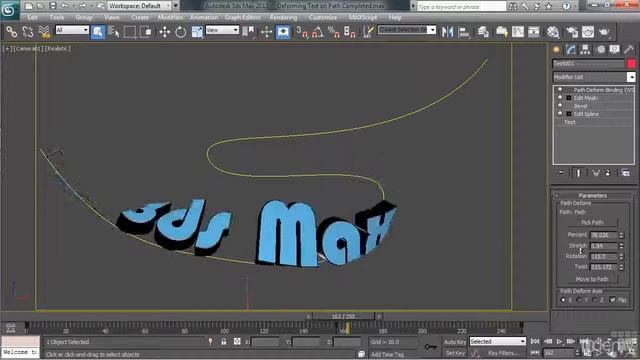This screenshot has height=360, width=640.
Task: Toggle Edit Spline modifier visibility bulb
Action: (560, 113)
